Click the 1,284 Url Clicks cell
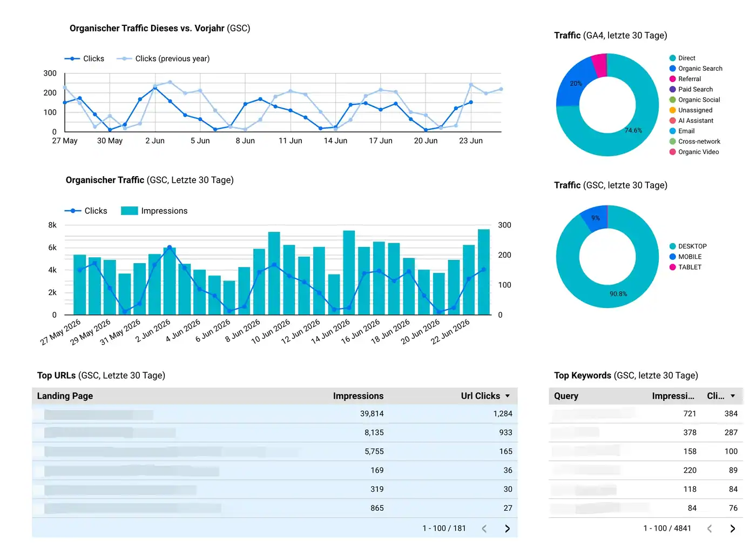This screenshot has height=555, width=756. coord(503,414)
